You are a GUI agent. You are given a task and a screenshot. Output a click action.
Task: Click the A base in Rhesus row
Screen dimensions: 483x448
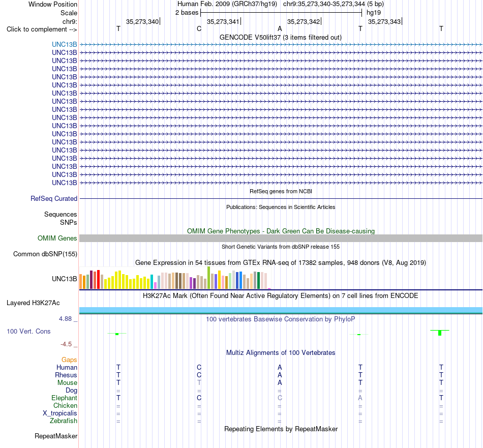click(280, 375)
